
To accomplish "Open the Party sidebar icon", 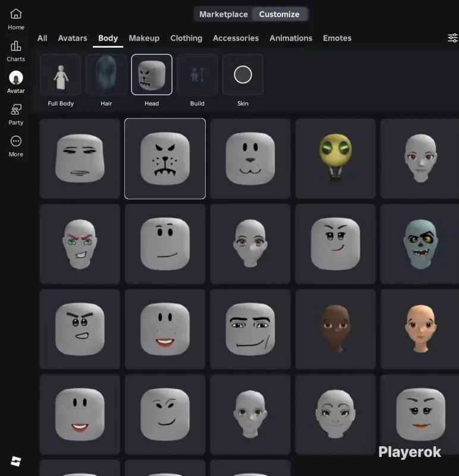I will tap(16, 109).
